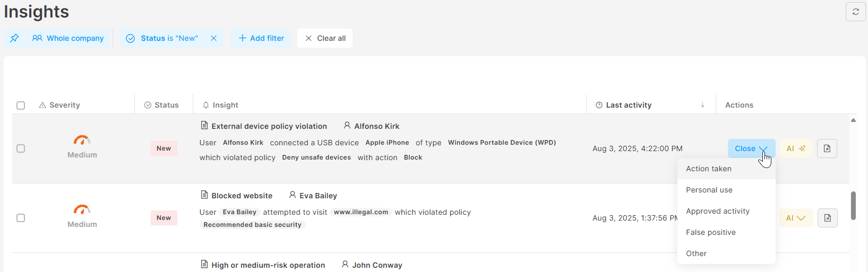Open the Close dropdown for Alfonso Kirk insight
Screen dimensions: 868x272
click(751, 148)
